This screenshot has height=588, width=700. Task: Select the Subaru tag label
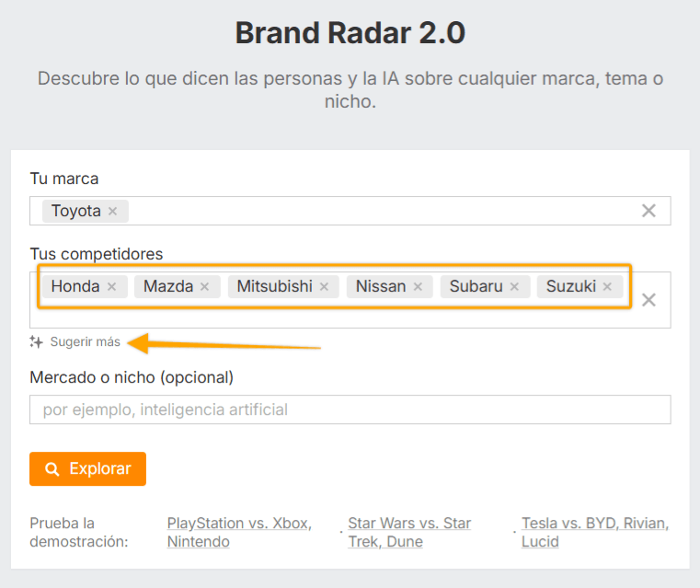476,286
